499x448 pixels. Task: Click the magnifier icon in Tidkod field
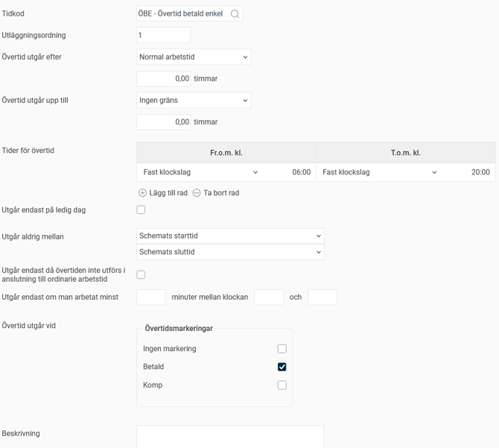point(235,14)
